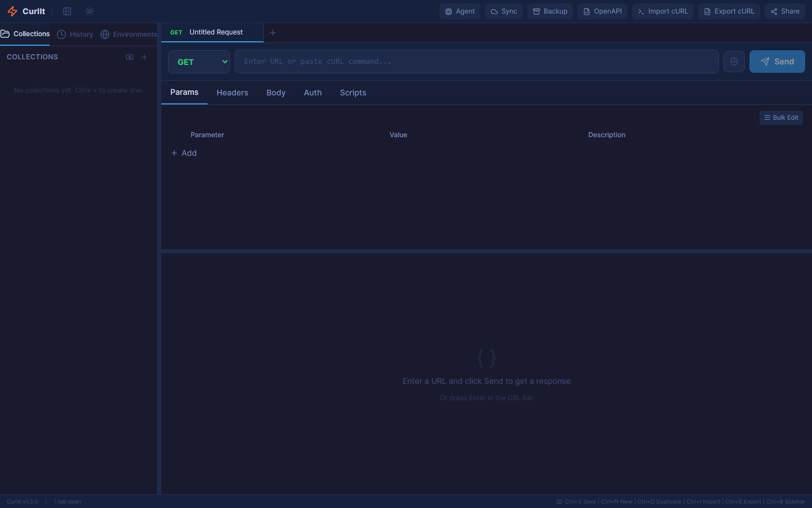Switch to the Environments sidebar tab

click(129, 34)
